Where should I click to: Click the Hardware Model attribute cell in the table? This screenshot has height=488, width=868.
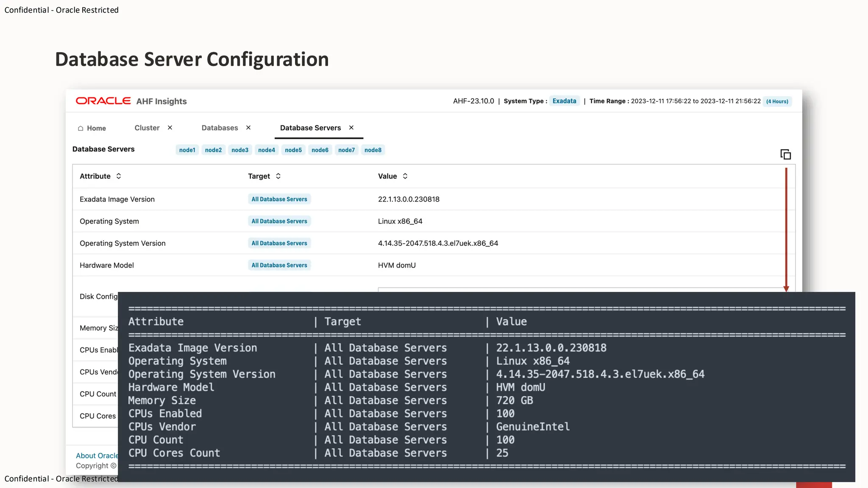pos(107,265)
